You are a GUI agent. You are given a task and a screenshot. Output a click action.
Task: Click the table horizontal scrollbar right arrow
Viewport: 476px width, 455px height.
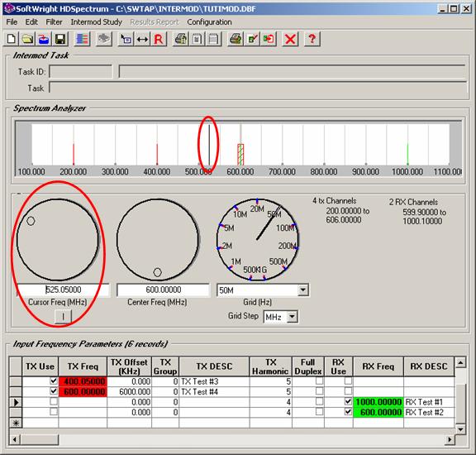pos(450,439)
